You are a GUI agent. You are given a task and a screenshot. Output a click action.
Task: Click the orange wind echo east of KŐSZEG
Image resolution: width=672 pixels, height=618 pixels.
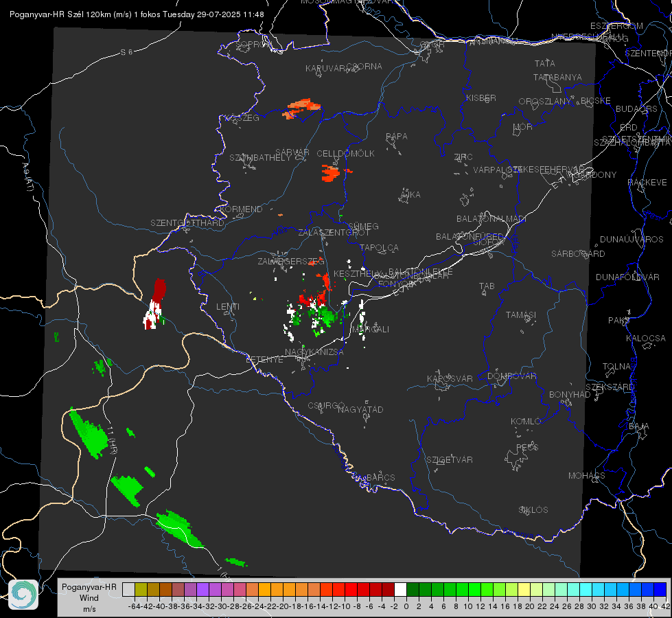point(301,108)
